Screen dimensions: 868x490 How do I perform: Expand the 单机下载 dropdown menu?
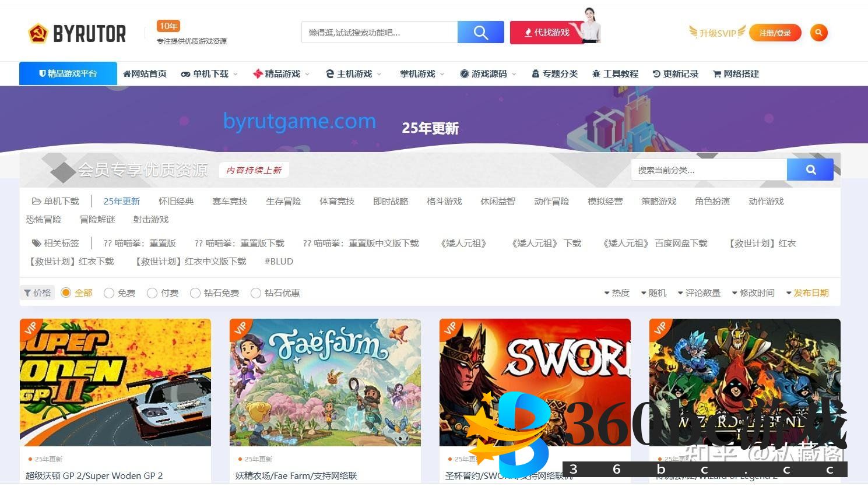click(210, 74)
